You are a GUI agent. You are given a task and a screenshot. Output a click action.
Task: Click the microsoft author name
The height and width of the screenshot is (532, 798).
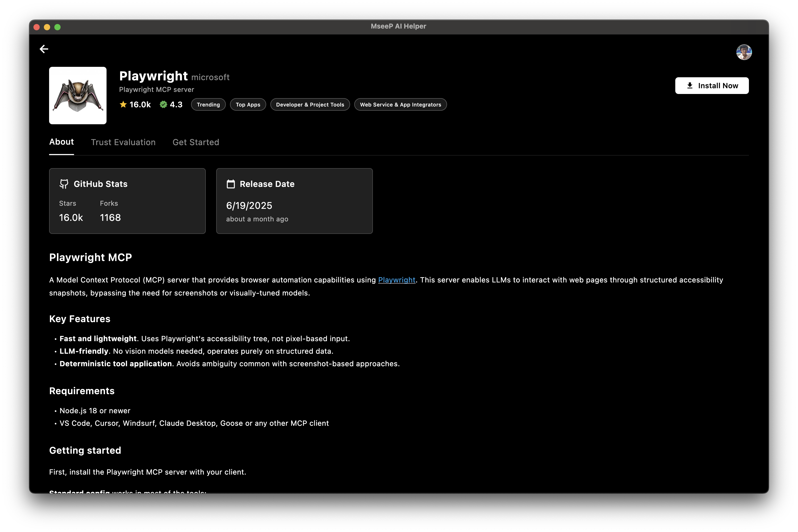pos(210,77)
